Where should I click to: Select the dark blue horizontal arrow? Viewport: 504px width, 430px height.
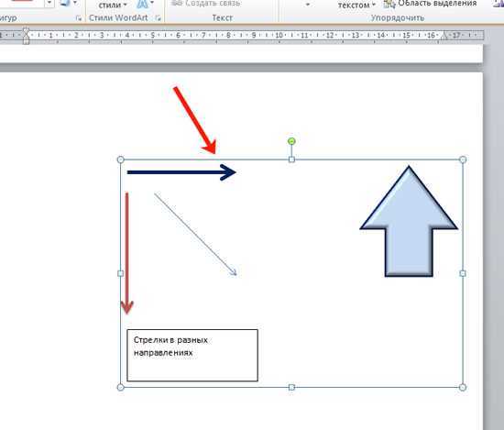point(181,172)
